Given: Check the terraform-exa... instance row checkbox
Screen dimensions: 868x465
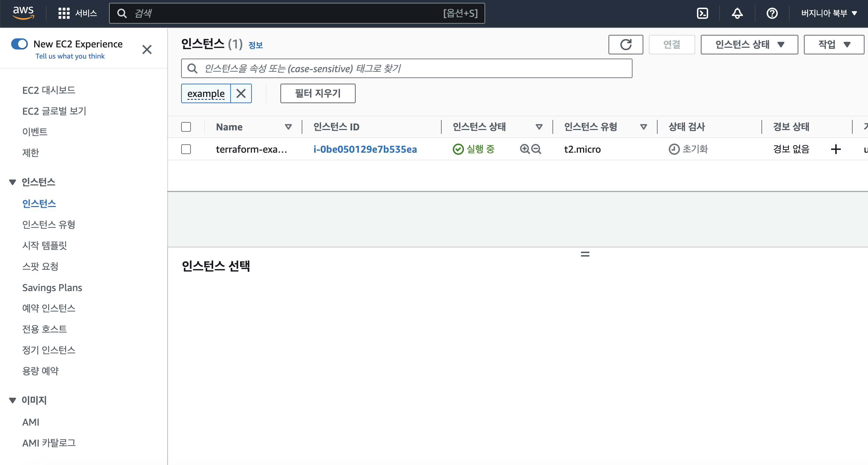Looking at the screenshot, I should [x=186, y=149].
